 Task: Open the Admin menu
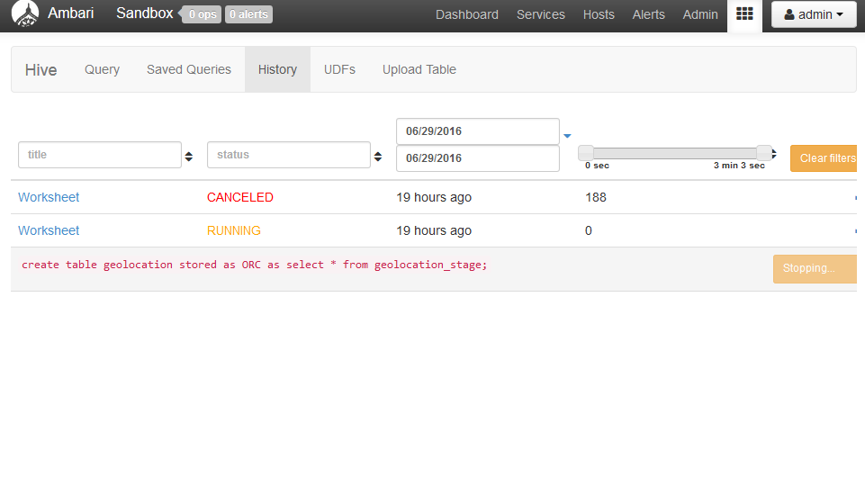[x=700, y=14]
